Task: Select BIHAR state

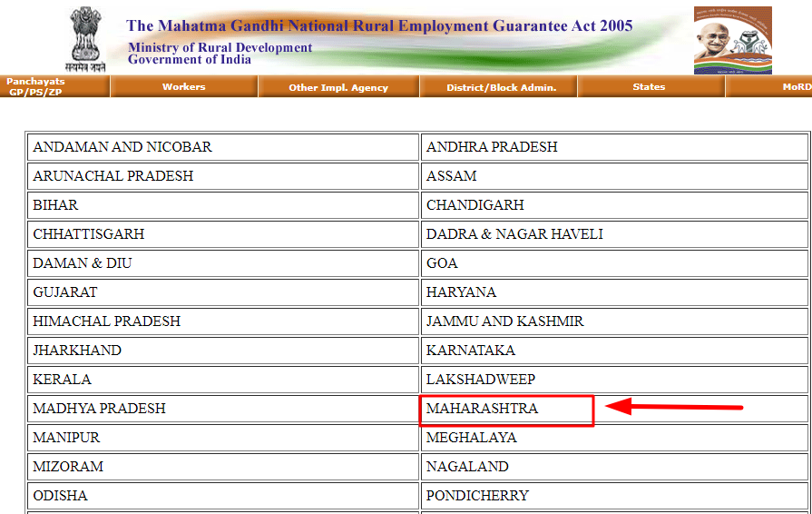Action: tap(55, 205)
